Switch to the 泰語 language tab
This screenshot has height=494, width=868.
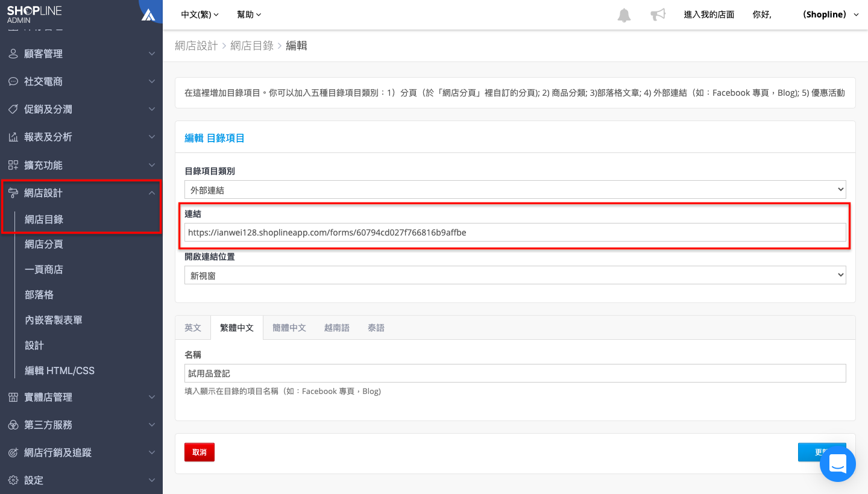tap(376, 328)
